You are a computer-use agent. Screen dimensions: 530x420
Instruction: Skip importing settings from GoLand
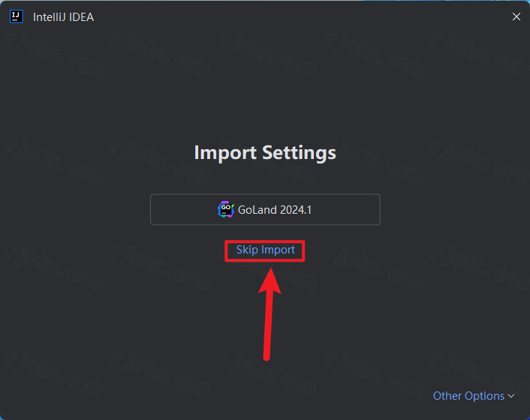click(x=265, y=250)
